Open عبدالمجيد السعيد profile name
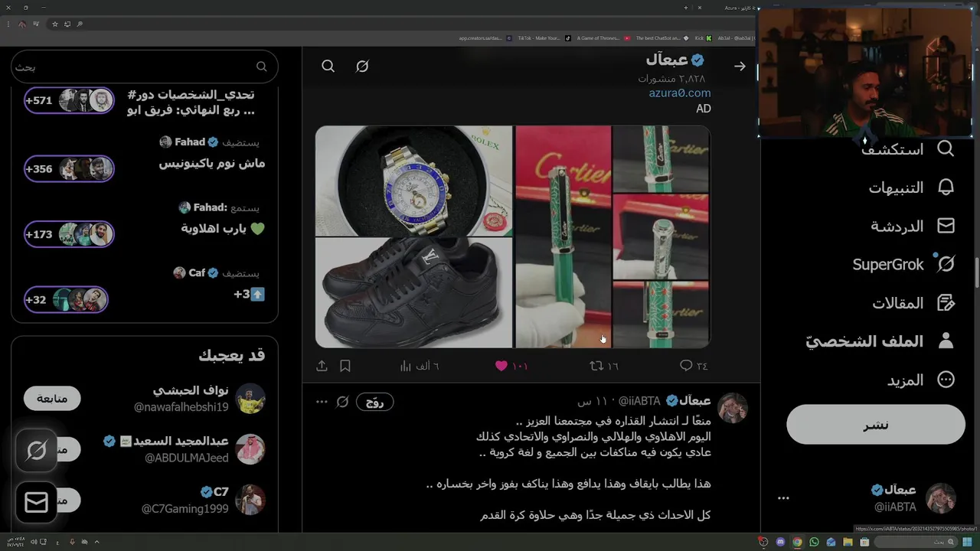 (181, 442)
